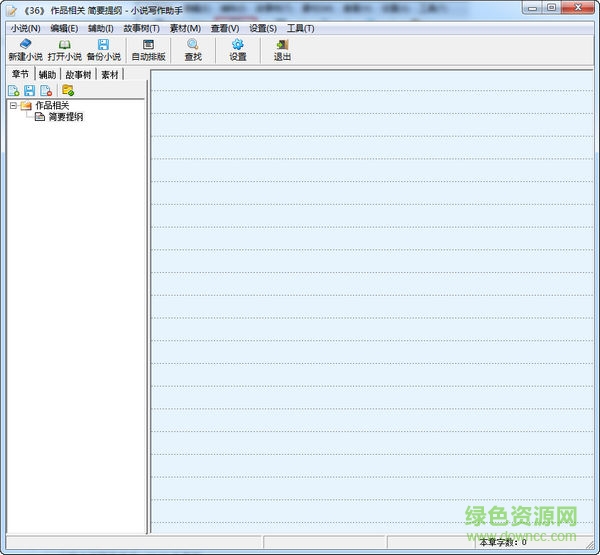The width and height of the screenshot is (600, 555).
Task: Open the 编辑(E) menu
Action: [64, 28]
